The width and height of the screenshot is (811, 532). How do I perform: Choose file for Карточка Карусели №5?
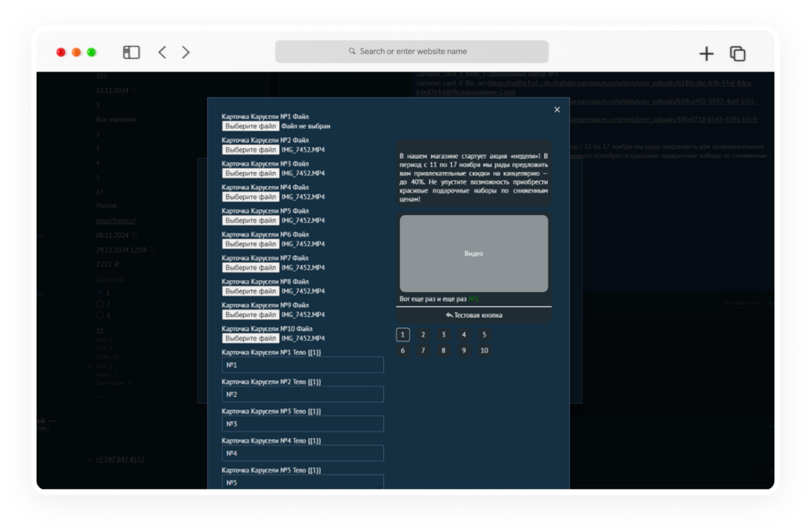coord(251,220)
